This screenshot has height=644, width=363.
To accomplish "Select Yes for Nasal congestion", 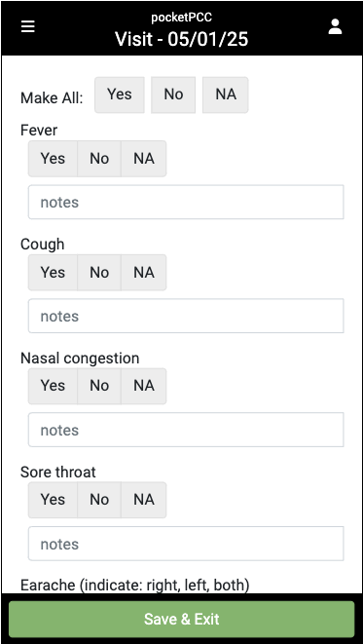I will pyautogui.click(x=53, y=386).
